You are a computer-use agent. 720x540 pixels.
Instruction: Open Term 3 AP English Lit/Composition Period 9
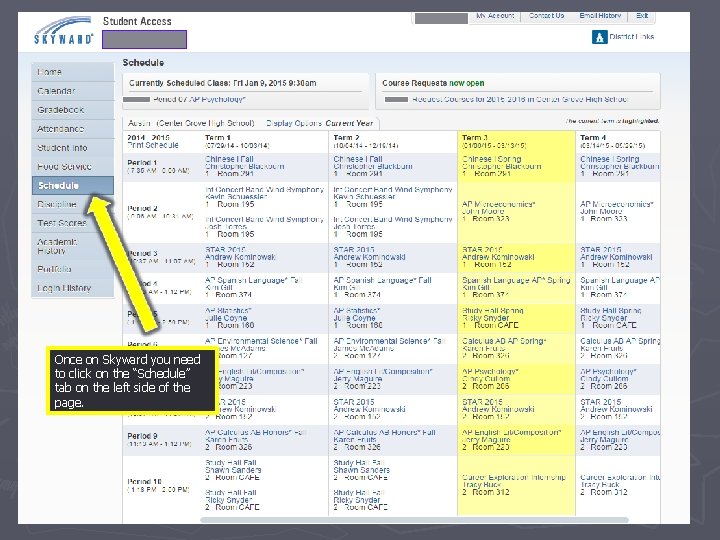(x=512, y=432)
